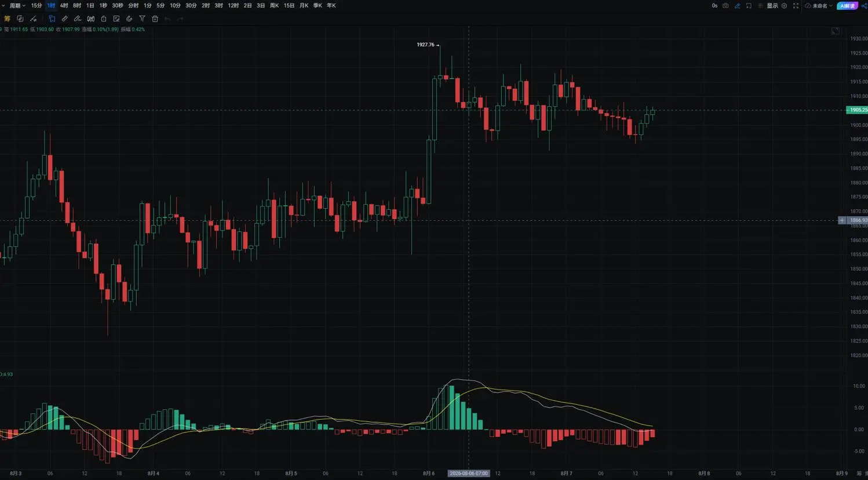Click the 振幅 0.42% readout

pyautogui.click(x=133, y=30)
